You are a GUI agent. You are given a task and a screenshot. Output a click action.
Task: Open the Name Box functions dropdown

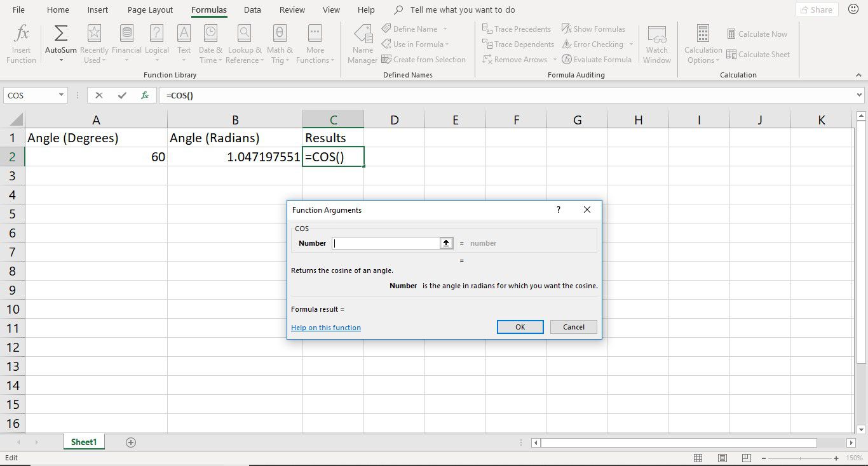tap(61, 95)
